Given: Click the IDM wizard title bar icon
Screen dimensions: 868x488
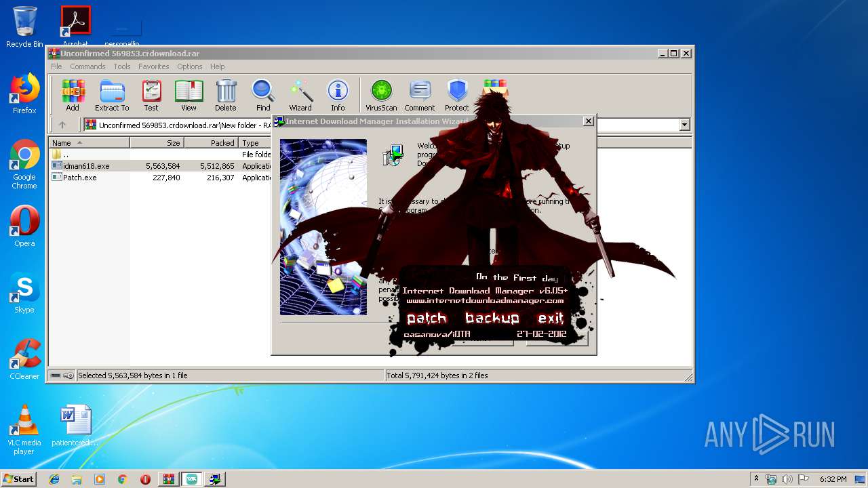Looking at the screenshot, I should (279, 121).
